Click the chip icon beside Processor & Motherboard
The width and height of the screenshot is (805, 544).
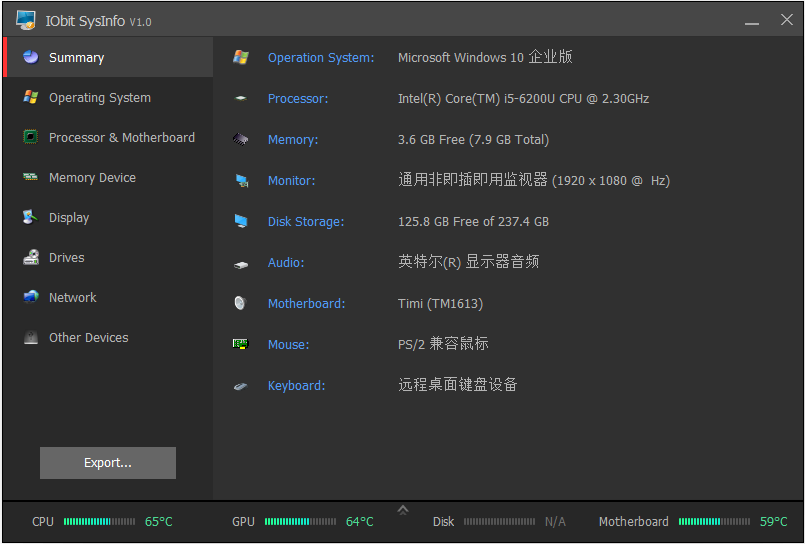[31, 137]
